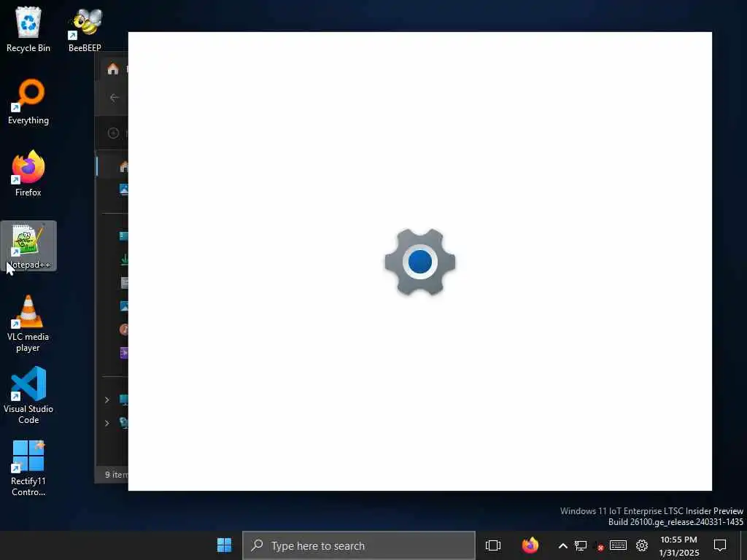
Task: Expand the This PC node in File Explorer
Action: tap(107, 400)
